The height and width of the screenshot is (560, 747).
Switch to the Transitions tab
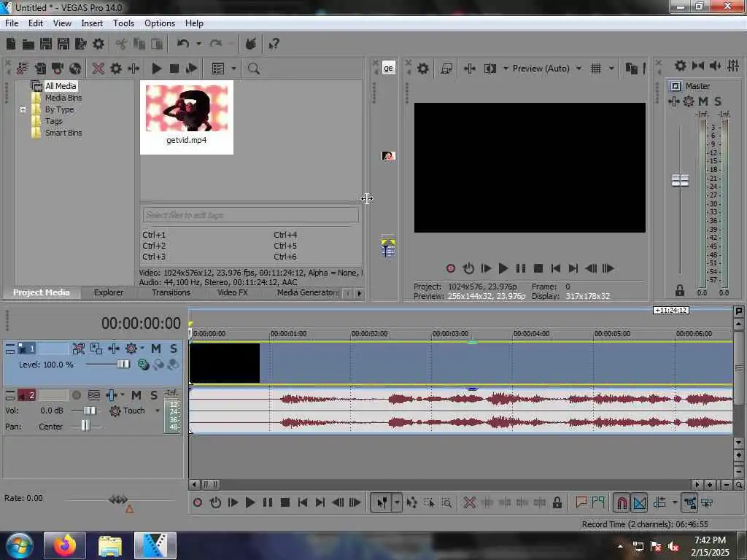point(171,292)
